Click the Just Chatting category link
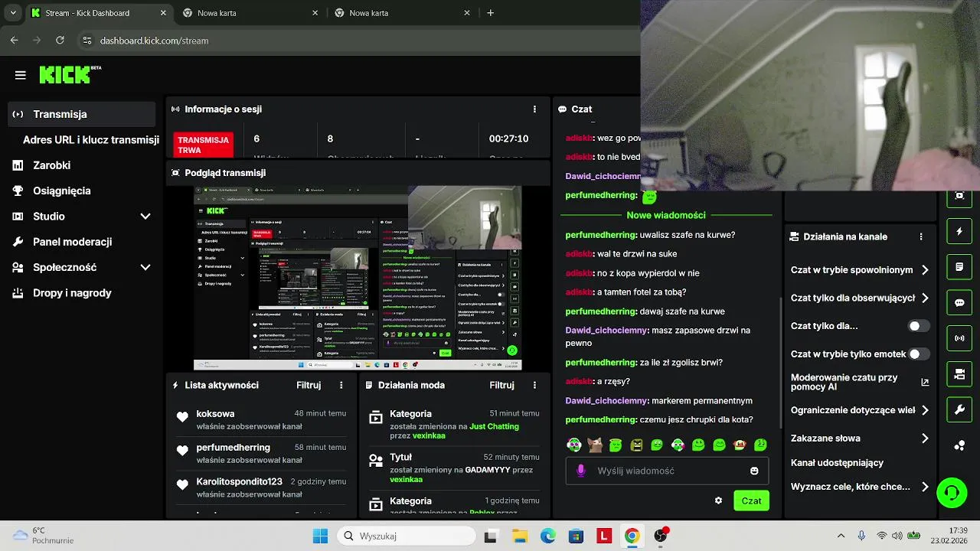Viewport: 980px width, 551px height. pos(494,426)
